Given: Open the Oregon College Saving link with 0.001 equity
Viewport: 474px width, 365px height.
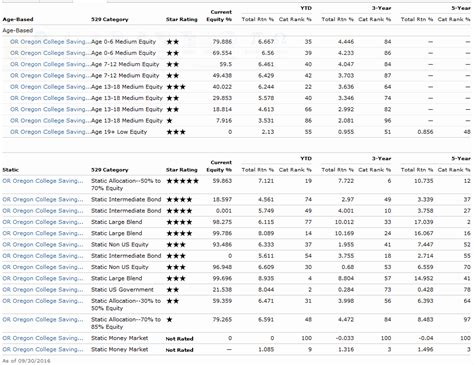Looking at the screenshot, I should 43,211.
